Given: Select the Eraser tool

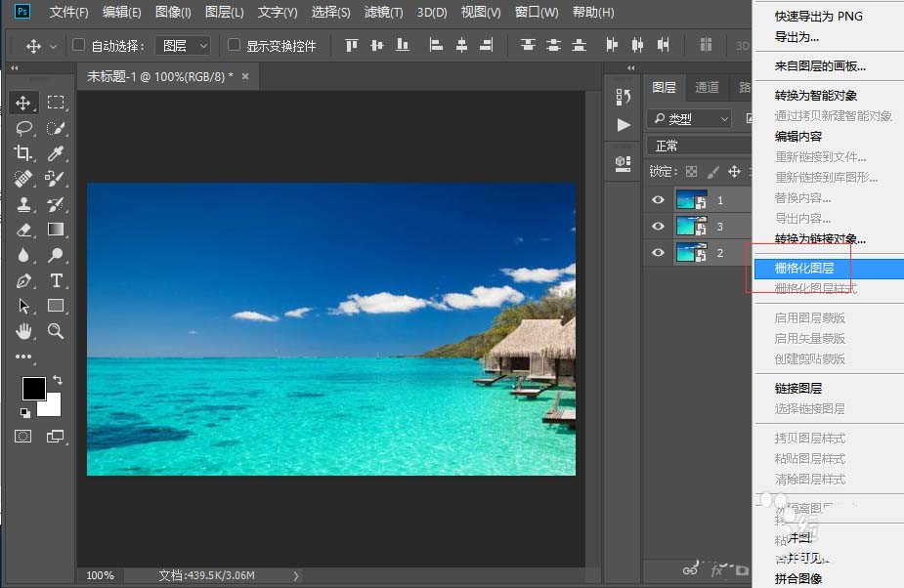Looking at the screenshot, I should pos(23,230).
